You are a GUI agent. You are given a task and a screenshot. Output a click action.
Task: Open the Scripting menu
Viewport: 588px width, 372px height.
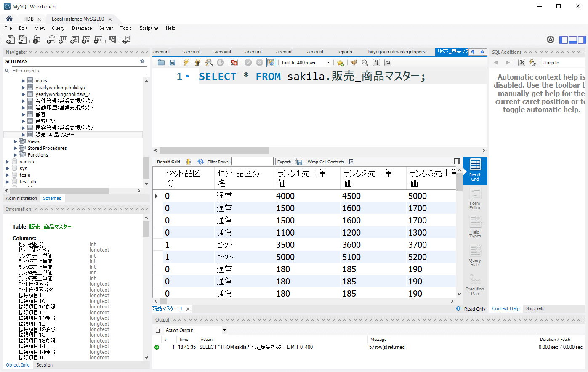point(149,28)
